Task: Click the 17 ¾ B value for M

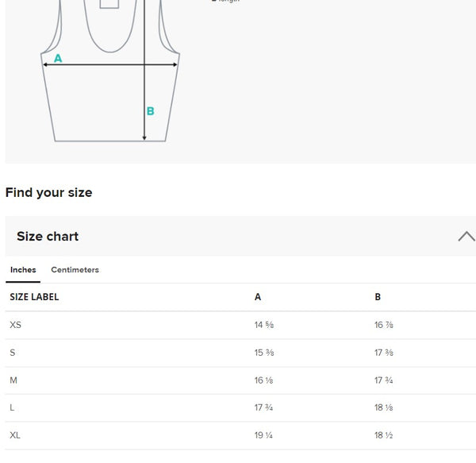Action: point(384,380)
